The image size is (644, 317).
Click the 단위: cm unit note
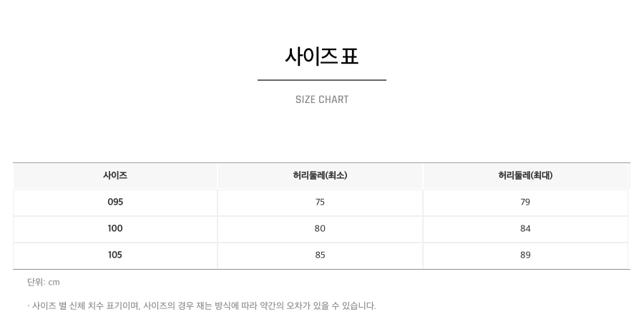pos(44,282)
